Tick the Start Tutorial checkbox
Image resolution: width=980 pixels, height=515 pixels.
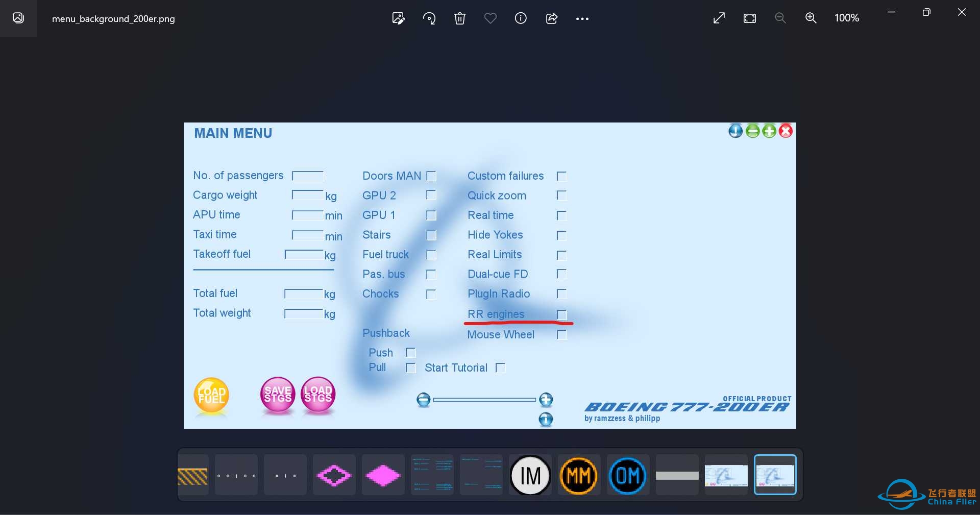click(x=501, y=368)
